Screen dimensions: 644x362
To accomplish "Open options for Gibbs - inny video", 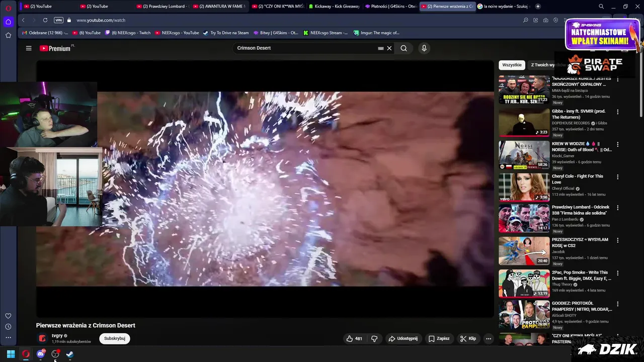I will click(618, 112).
